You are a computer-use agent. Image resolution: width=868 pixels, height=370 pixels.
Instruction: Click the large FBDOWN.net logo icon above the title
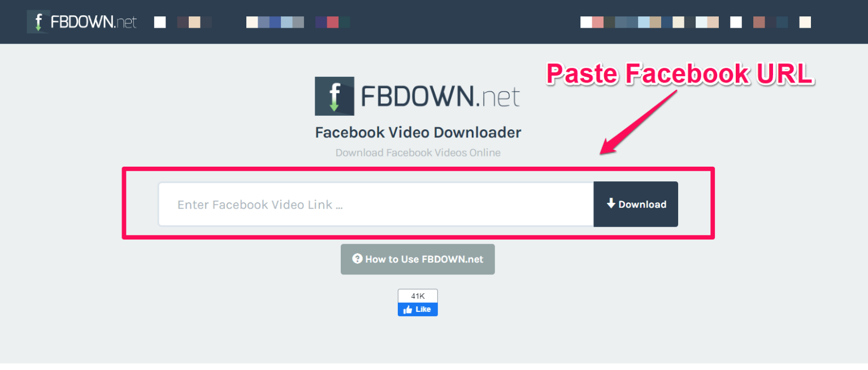[x=335, y=96]
